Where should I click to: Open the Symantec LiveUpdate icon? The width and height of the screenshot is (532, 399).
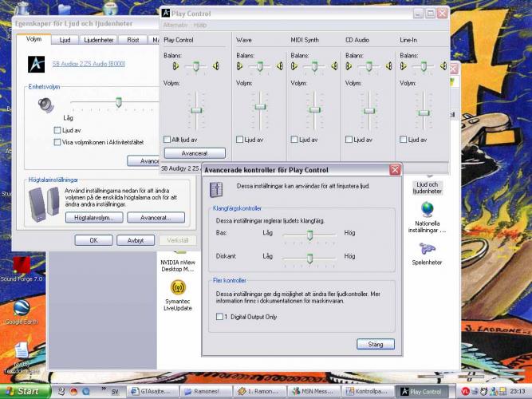179,288
